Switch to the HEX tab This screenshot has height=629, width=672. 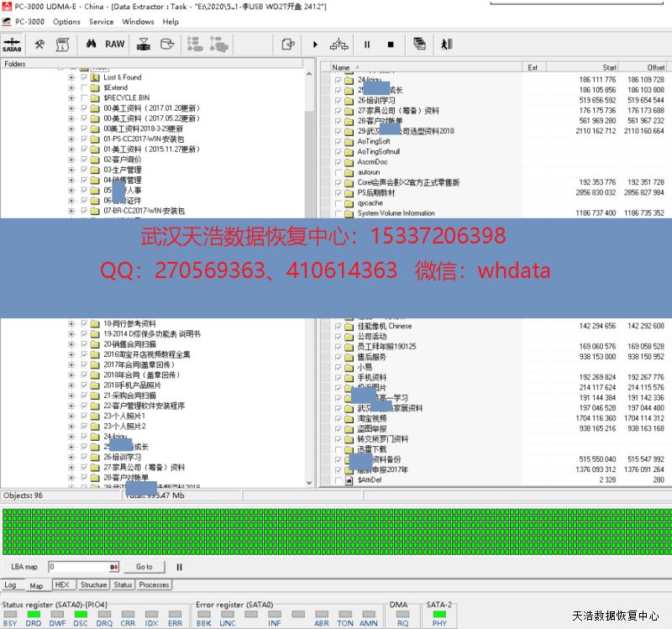click(61, 584)
